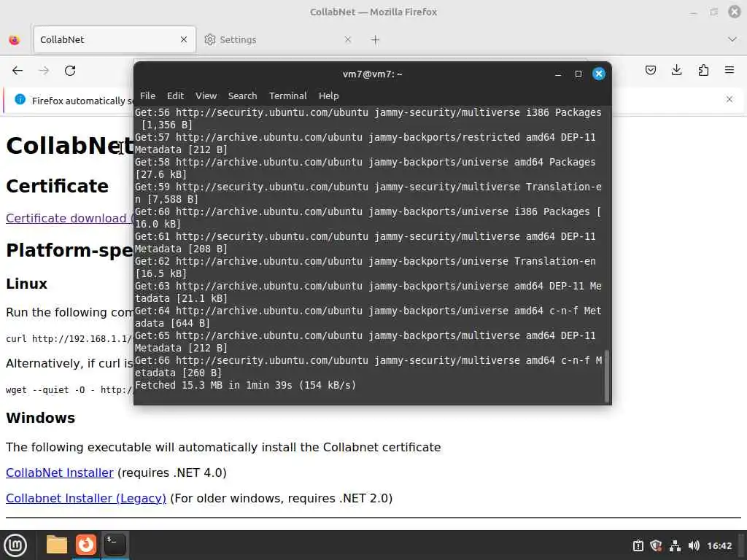747x560 pixels.
Task: Click the 'Linux' section heading
Action: click(27, 284)
